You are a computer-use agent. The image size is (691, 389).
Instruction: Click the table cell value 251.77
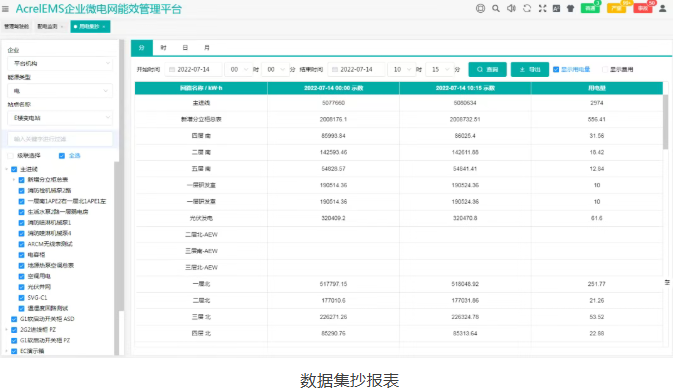click(x=596, y=284)
